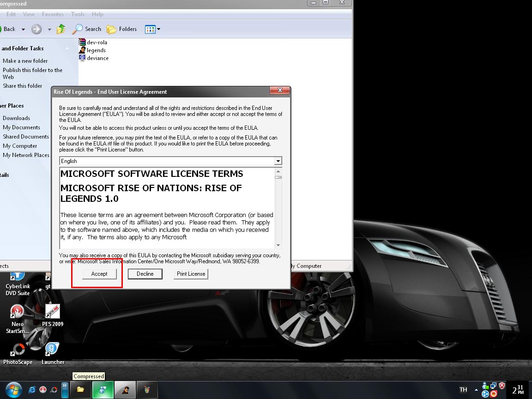Launch Internet Explorer from quick launch
This screenshot has height=399, width=532.
[32, 389]
